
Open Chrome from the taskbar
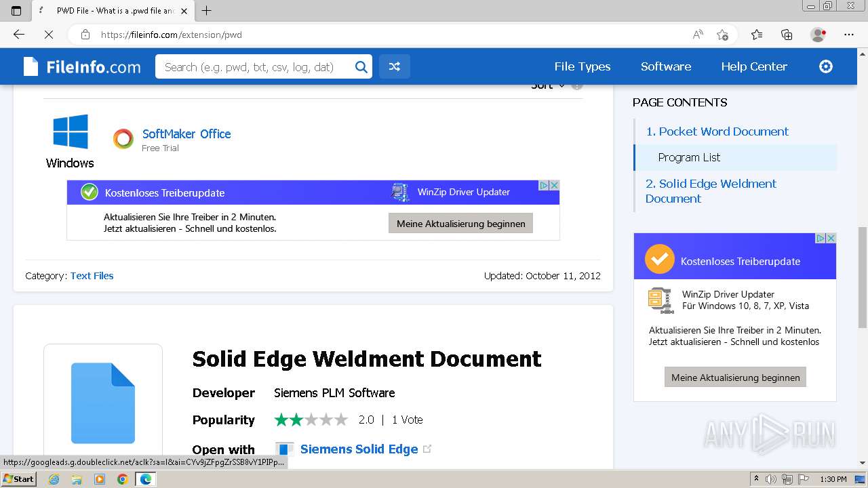click(123, 479)
